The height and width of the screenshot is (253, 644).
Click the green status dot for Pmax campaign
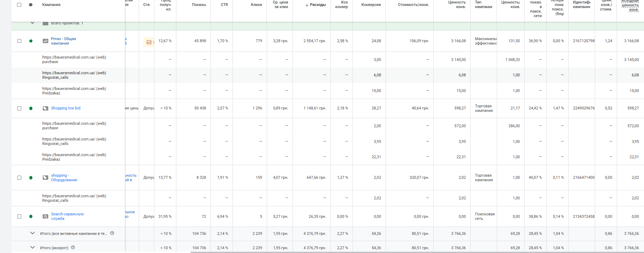[x=31, y=41]
